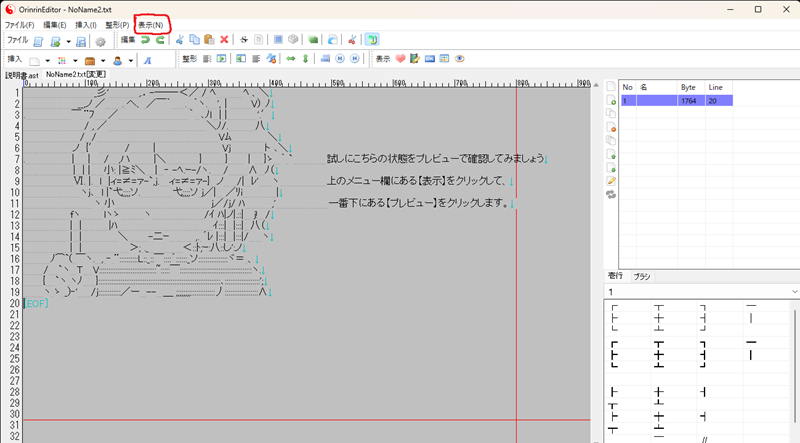Click the red X delete icon
Screen dimensions: 800x443
click(224, 40)
